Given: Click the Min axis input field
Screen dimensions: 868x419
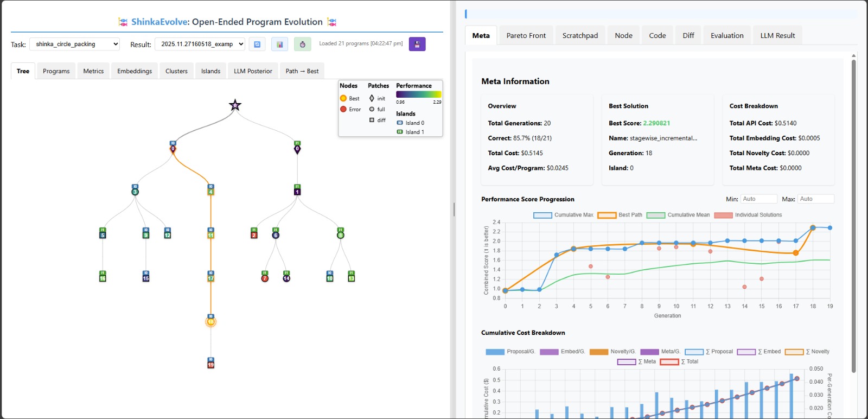Looking at the screenshot, I should 758,199.
